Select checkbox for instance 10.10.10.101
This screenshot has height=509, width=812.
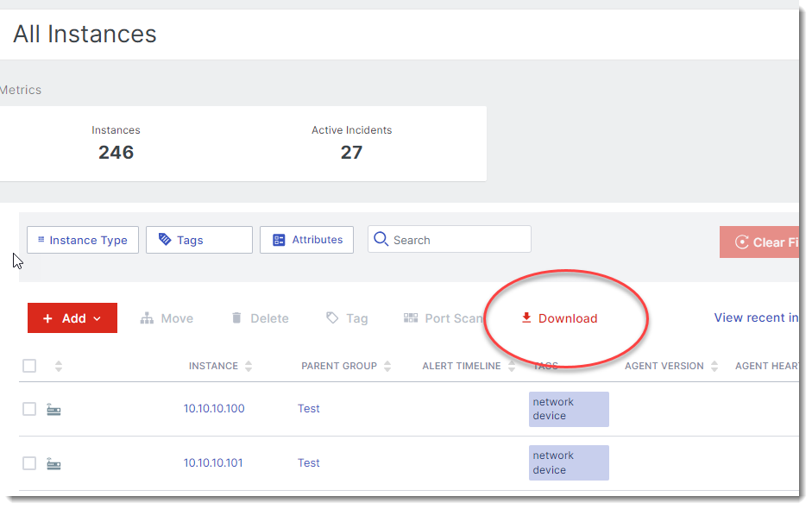(29, 463)
